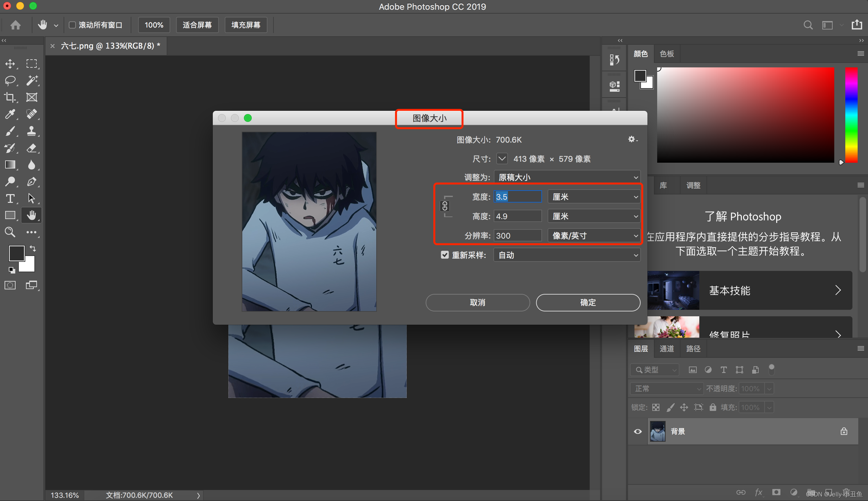Select the Eraser tool
868x501 pixels.
point(32,148)
